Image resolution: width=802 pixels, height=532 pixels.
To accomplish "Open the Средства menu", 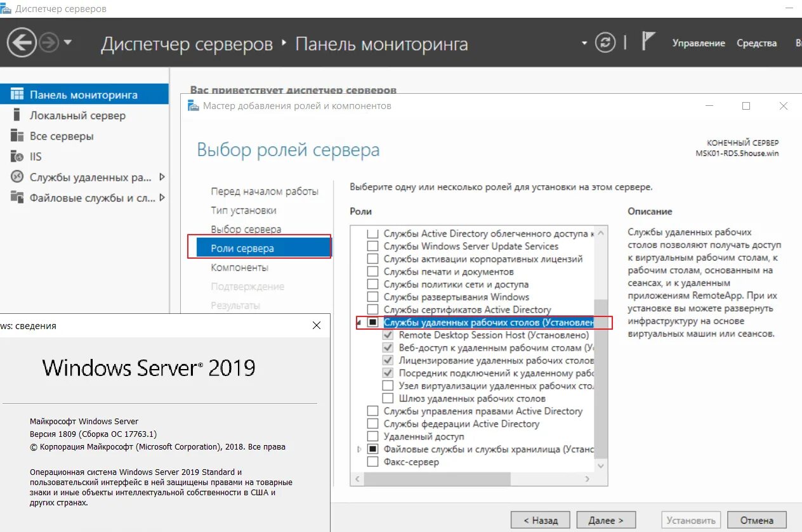I will coord(756,43).
